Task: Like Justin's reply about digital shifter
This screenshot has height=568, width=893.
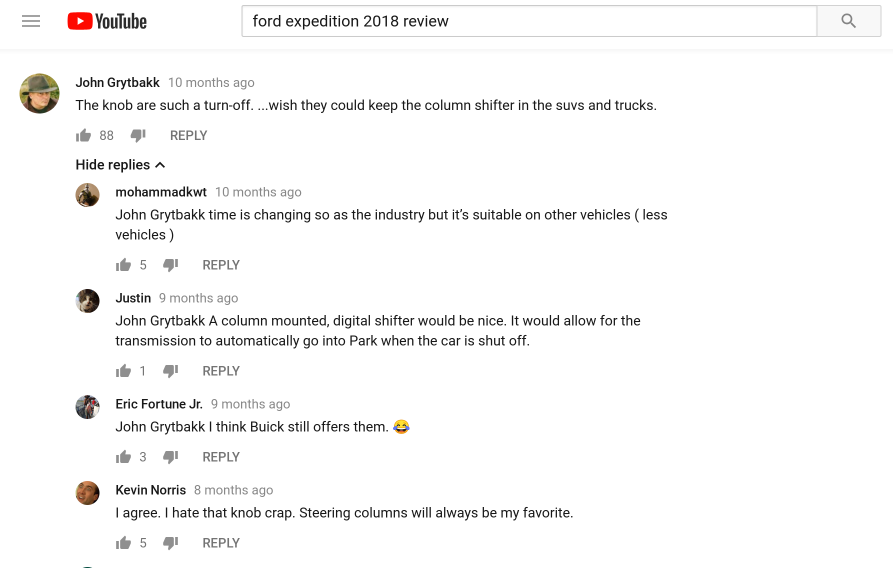Action: 123,371
